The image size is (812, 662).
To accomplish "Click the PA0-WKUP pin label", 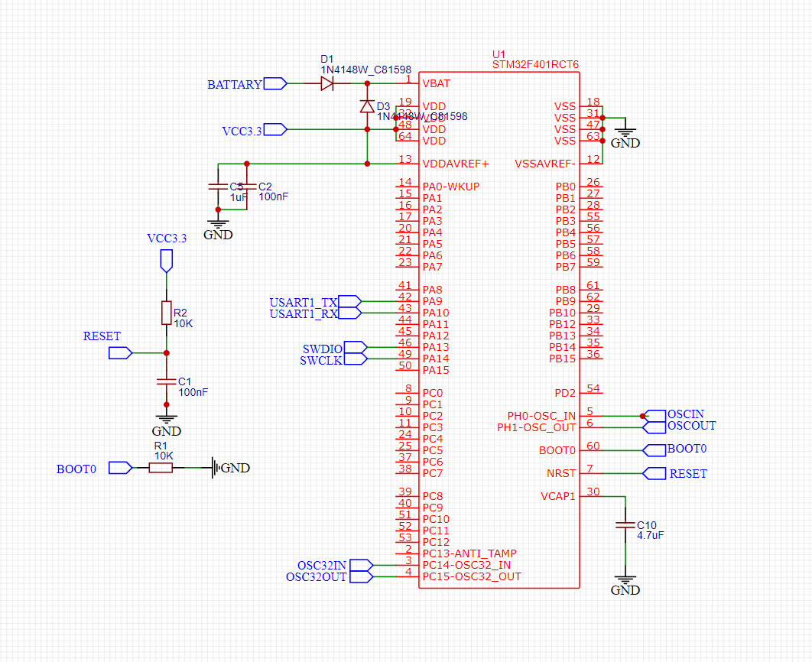I will [x=450, y=185].
